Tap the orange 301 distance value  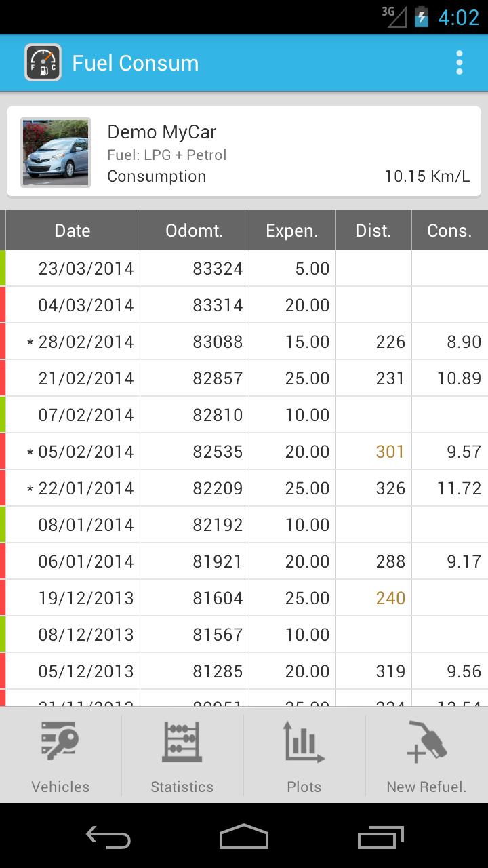click(390, 452)
